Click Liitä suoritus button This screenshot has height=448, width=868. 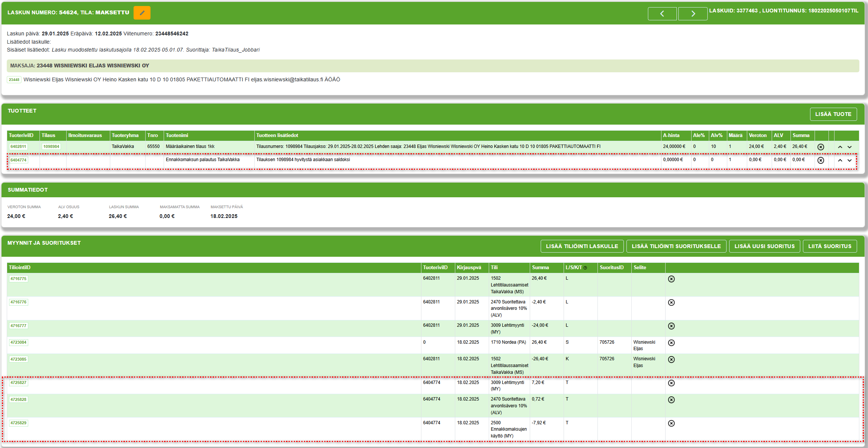click(830, 246)
